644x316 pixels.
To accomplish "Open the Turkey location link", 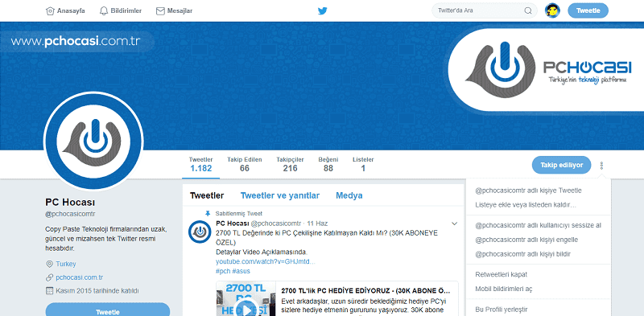I will 66,264.
